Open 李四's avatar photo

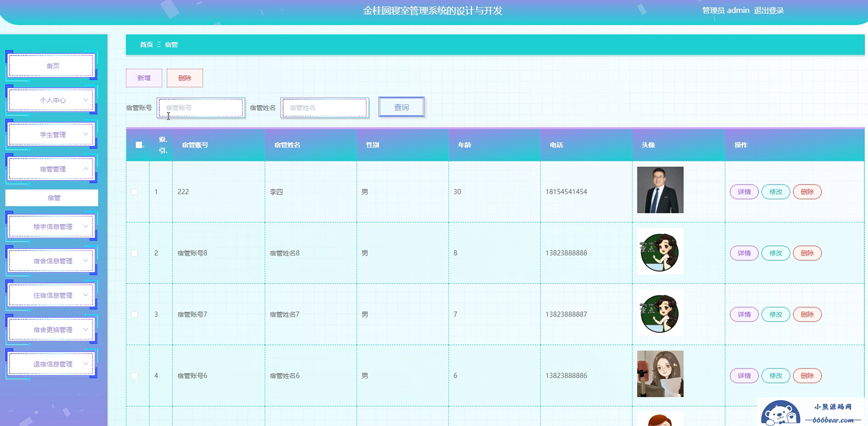(660, 190)
